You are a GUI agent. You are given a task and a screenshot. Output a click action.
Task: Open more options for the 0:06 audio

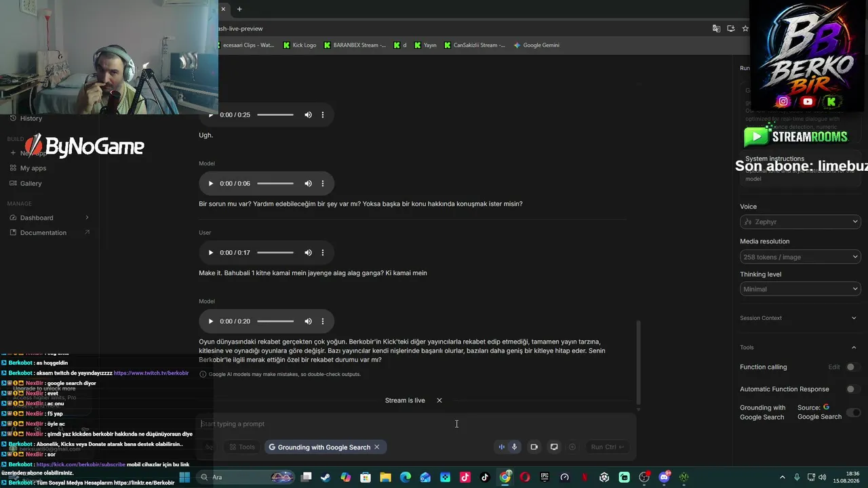[x=323, y=184]
